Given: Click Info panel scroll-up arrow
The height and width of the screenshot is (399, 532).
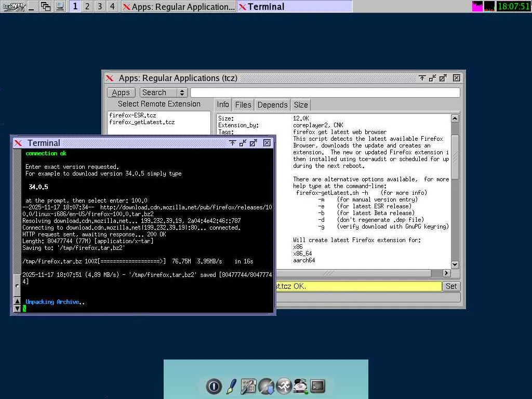Looking at the screenshot, I should click(455, 118).
